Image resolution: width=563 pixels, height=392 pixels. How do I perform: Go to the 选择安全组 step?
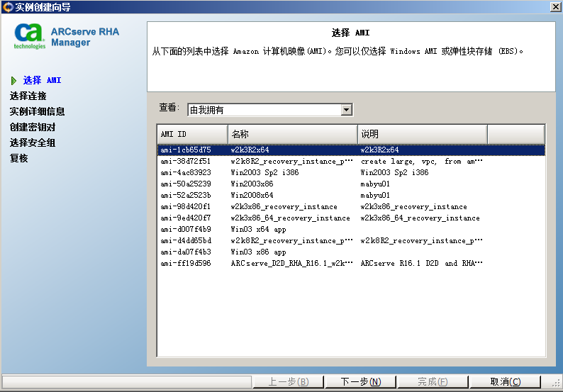tap(33, 142)
